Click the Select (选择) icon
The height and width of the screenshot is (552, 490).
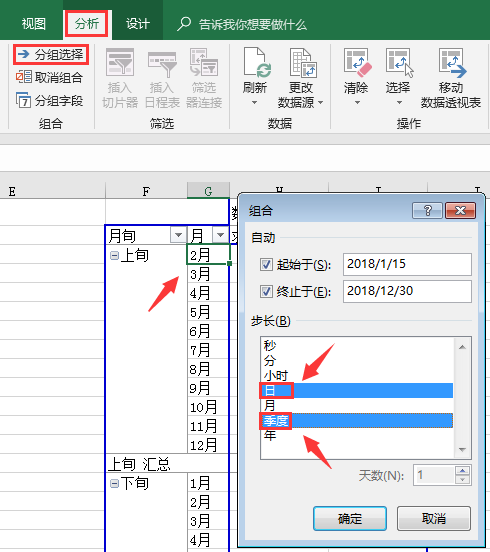[400, 63]
